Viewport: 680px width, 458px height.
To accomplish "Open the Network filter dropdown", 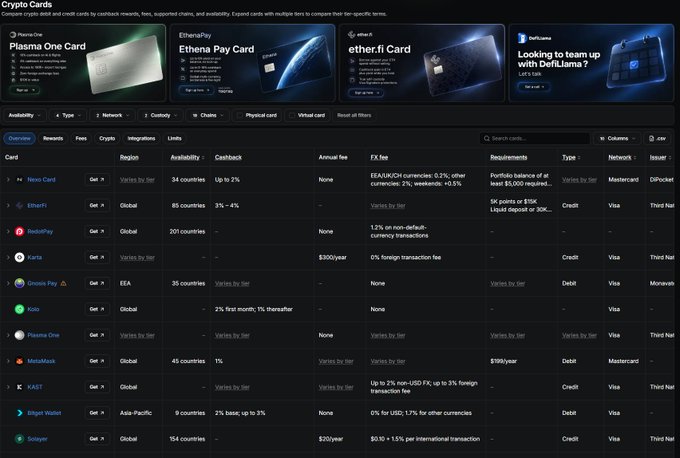I will point(112,115).
